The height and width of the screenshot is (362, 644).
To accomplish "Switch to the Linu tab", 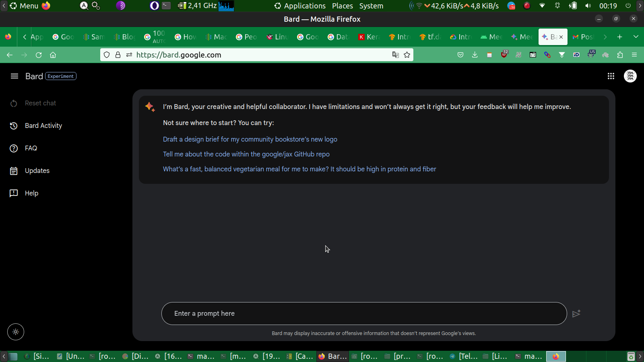I will 277,37.
